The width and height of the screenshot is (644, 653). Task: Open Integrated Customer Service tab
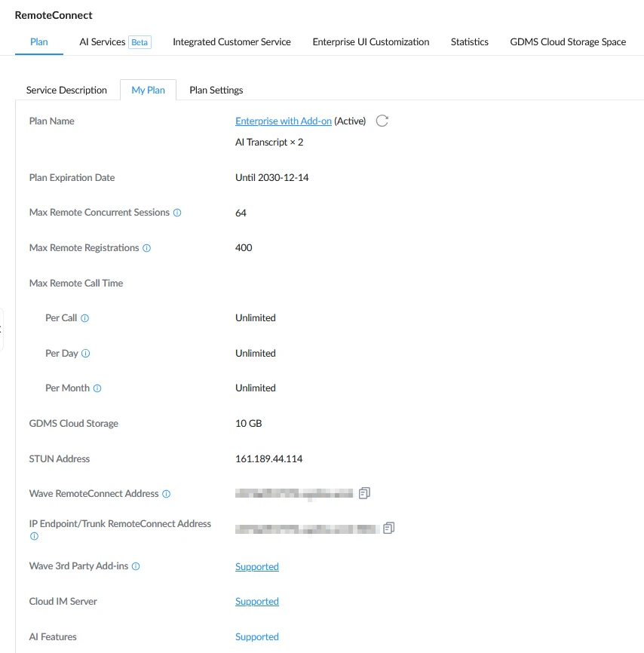(232, 42)
